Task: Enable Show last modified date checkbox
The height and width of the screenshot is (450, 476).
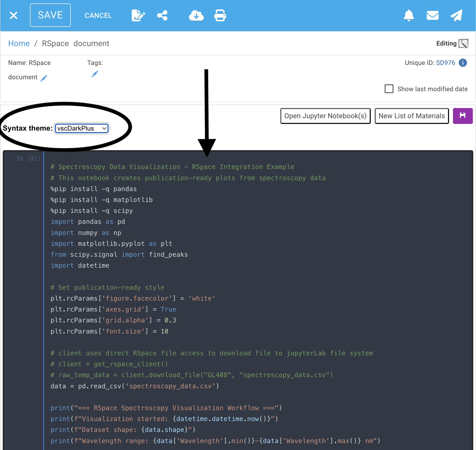Action: [x=389, y=89]
